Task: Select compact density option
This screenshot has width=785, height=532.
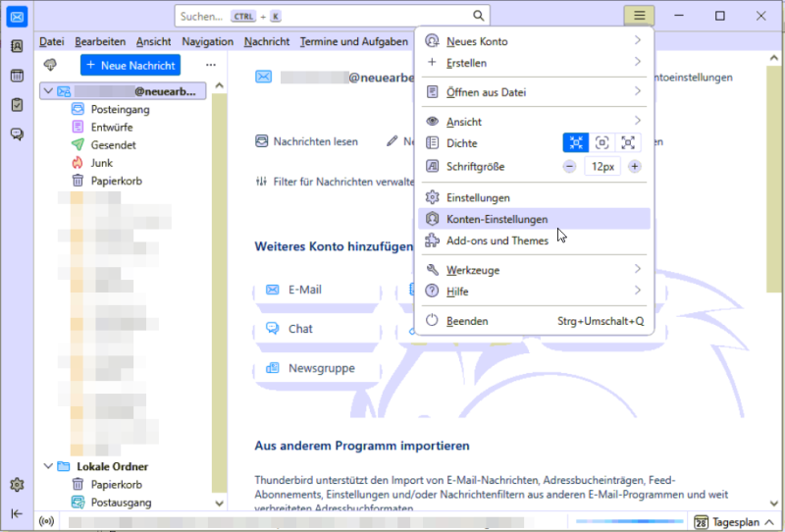Action: point(576,142)
